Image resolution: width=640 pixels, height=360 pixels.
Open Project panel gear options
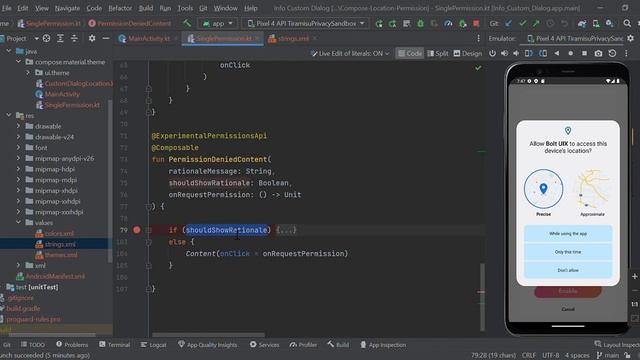92,38
